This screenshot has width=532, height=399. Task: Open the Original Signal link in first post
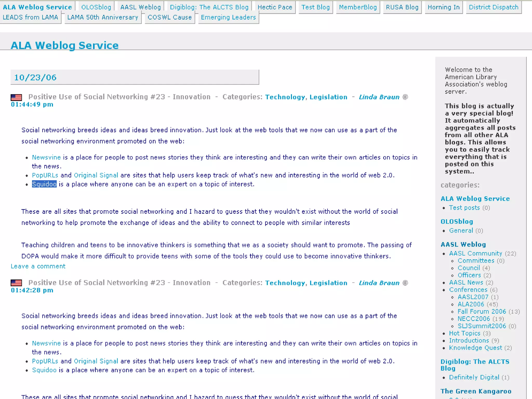coord(96,175)
